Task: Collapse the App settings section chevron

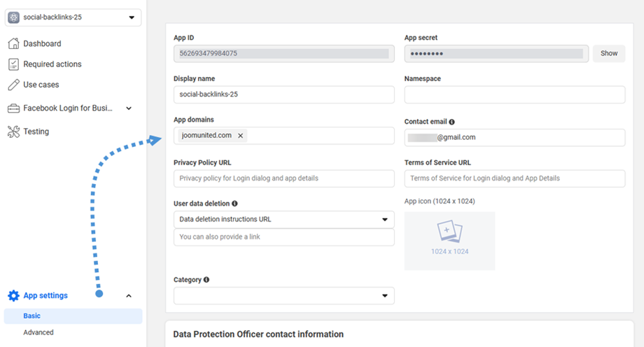Action: pos(129,296)
